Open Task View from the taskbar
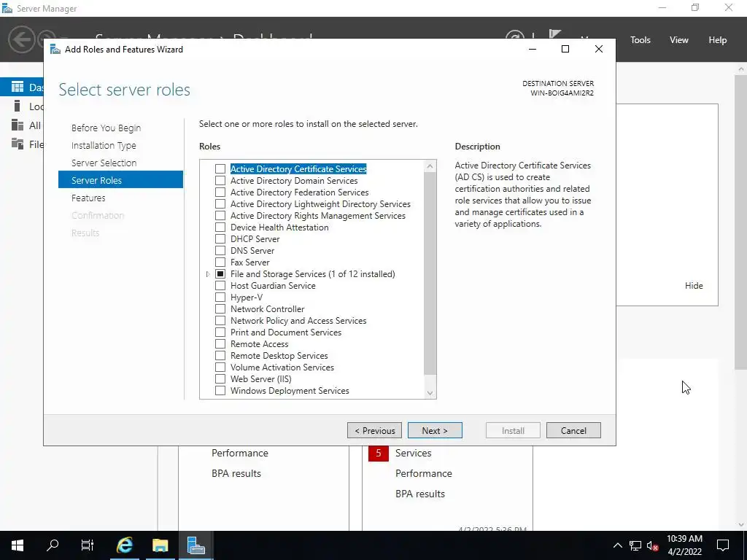Viewport: 747px width, 560px height. [88, 545]
